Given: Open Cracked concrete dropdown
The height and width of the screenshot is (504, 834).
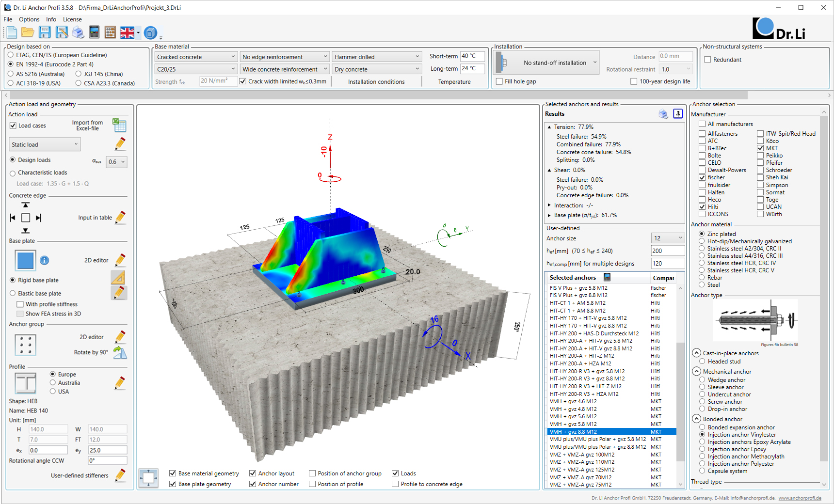Looking at the screenshot, I should tap(196, 57).
